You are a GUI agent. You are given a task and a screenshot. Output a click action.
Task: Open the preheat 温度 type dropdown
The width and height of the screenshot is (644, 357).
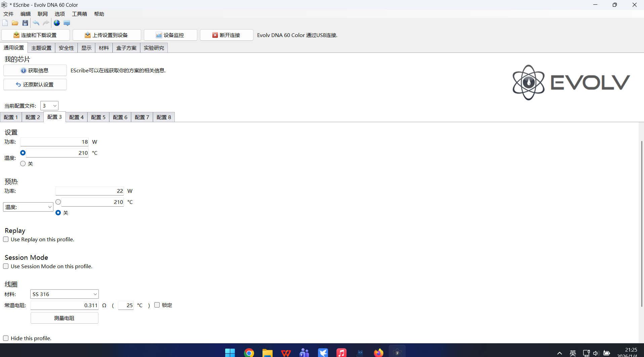coord(28,207)
